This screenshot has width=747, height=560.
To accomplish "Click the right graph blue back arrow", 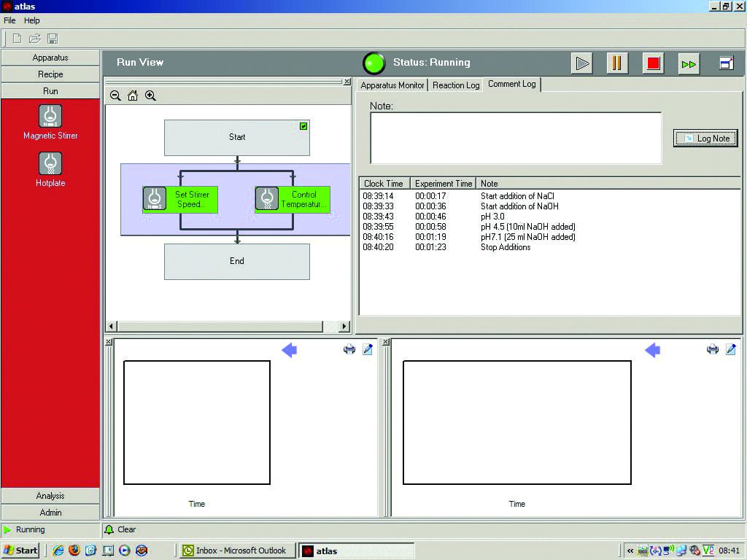I will 653,351.
